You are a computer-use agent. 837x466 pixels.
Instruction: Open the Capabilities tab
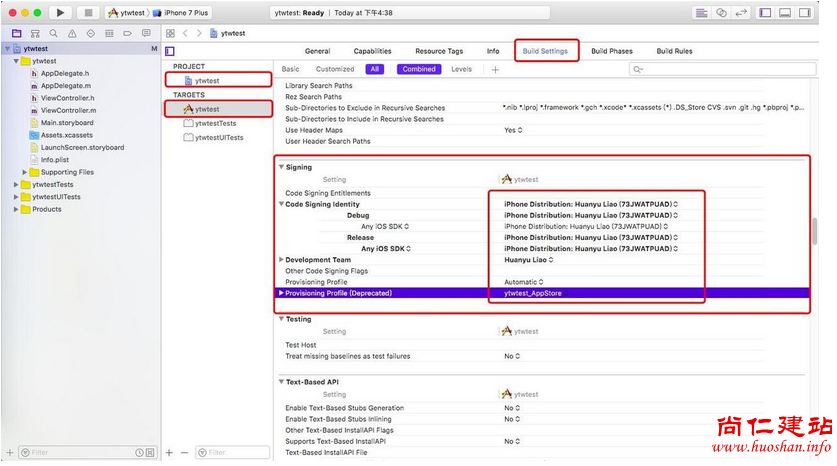[x=372, y=51]
